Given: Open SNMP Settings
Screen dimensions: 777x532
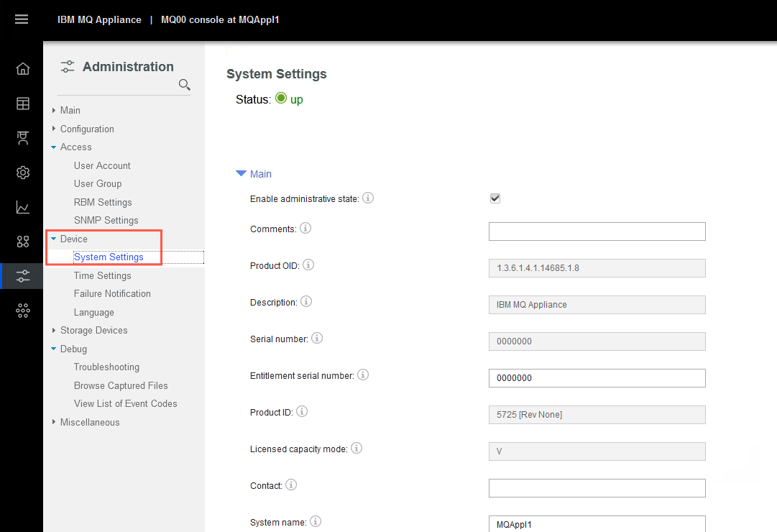Looking at the screenshot, I should [x=106, y=220].
